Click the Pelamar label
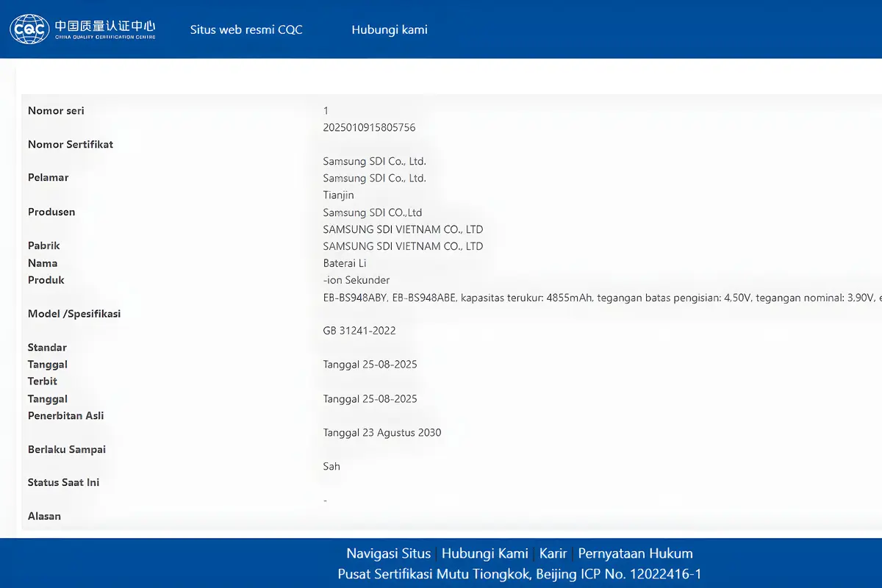 (x=49, y=177)
